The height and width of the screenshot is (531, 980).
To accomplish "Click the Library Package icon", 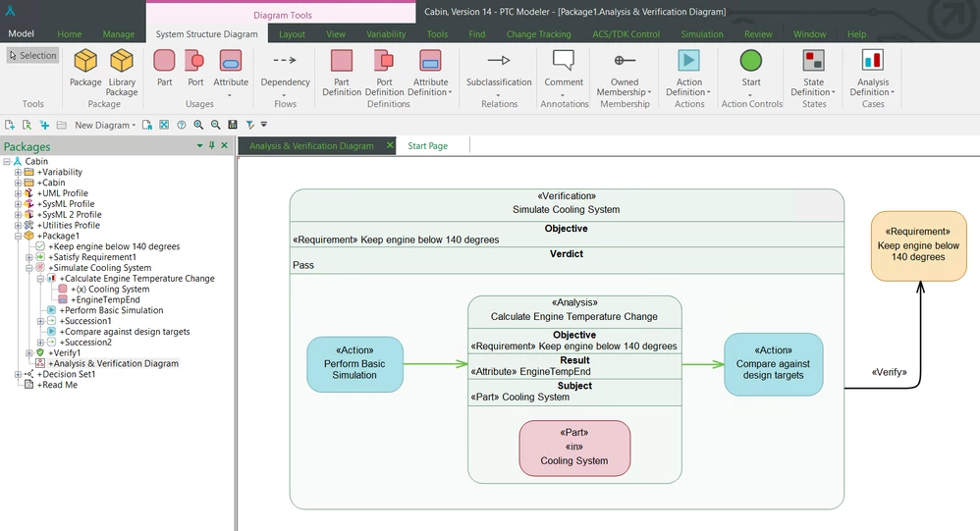I will point(121,61).
